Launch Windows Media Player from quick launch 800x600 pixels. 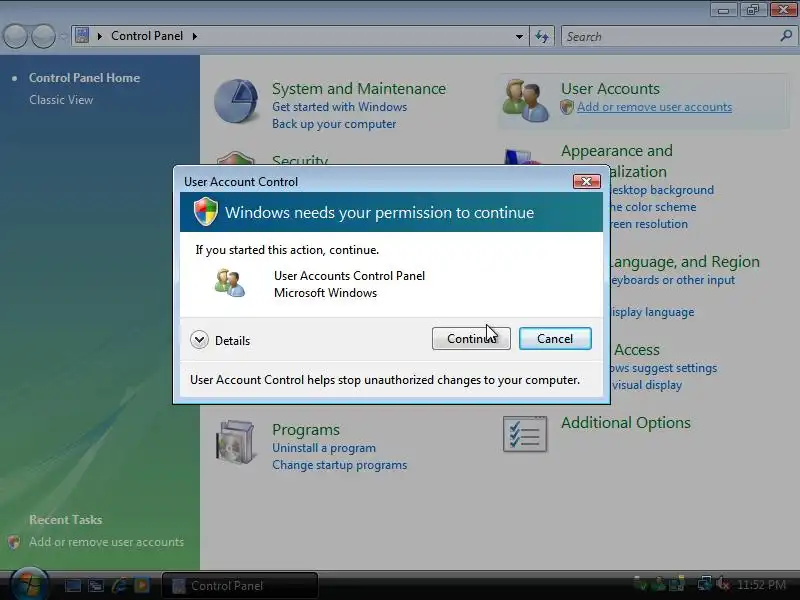tap(141, 585)
